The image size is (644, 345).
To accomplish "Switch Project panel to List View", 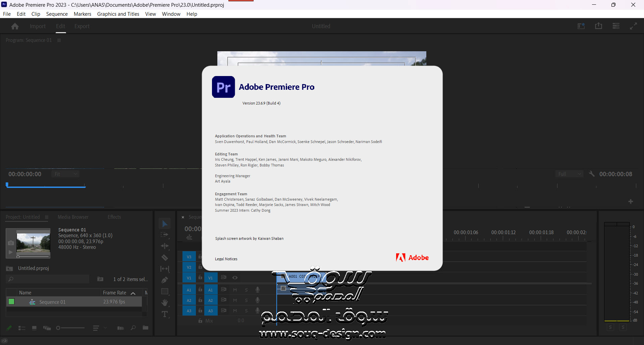I will (22, 328).
